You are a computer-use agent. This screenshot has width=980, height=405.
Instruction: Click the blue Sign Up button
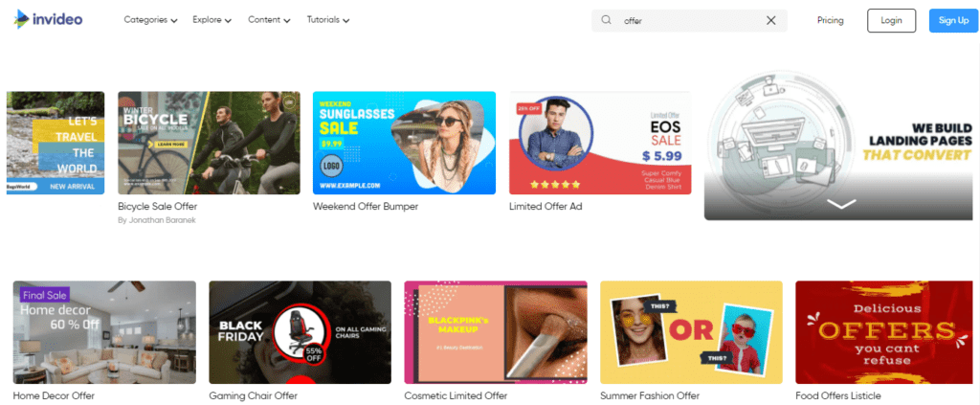[953, 20]
